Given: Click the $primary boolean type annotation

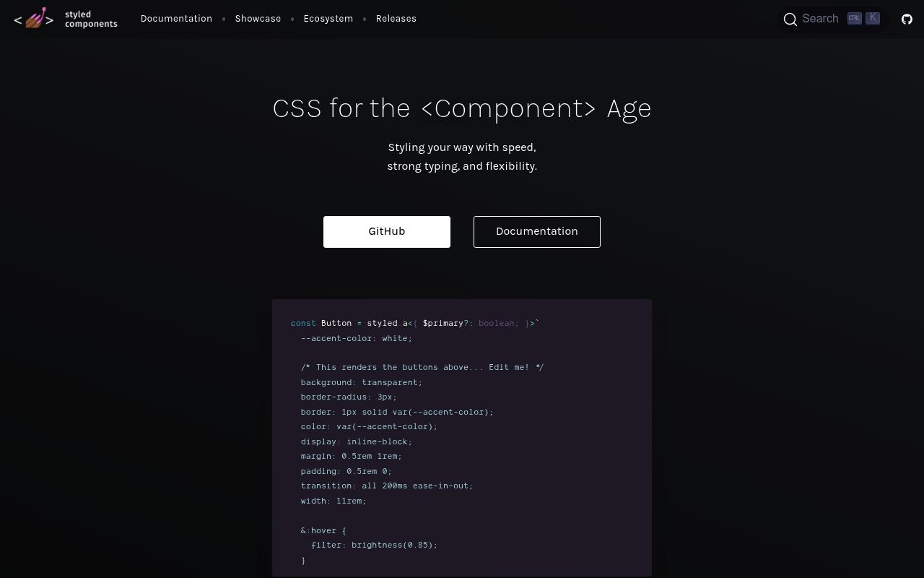Looking at the screenshot, I should pos(497,323).
